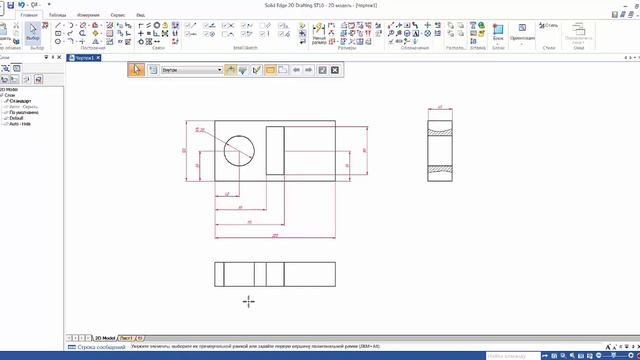Open the Главная ribbon tab
This screenshot has width=640, height=360.
point(29,15)
